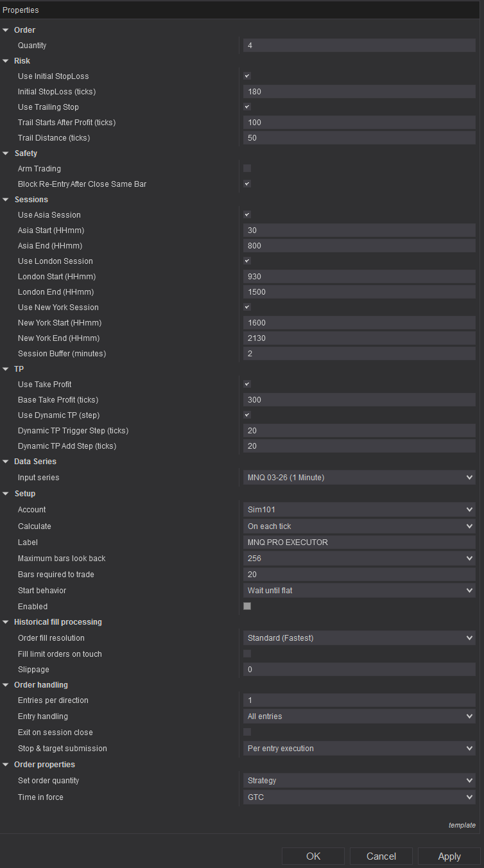Screen dimensions: 484x868
Task: Tick the Enabled checkbox
Action: tap(247, 606)
